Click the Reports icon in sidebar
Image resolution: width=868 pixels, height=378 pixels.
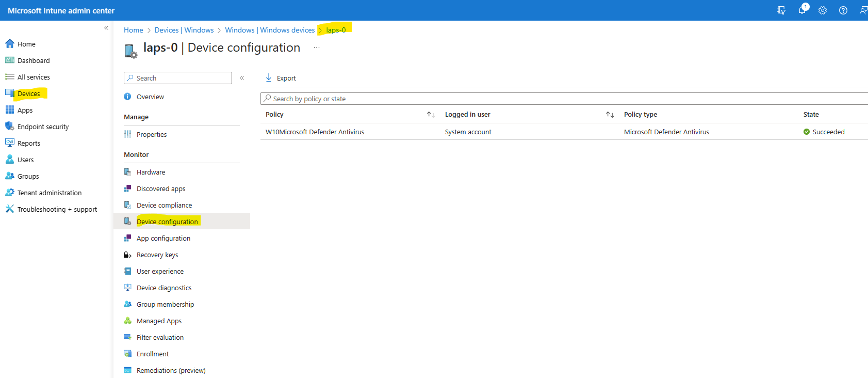[10, 143]
